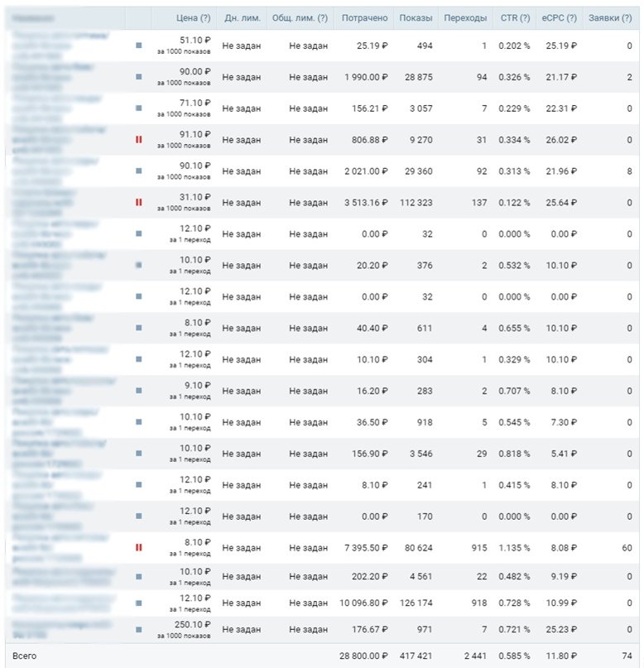Viewport: 644px width, 668px height.
Task: Click the red pause icon beside the 31.10 ₽ price
Action: coord(138,203)
